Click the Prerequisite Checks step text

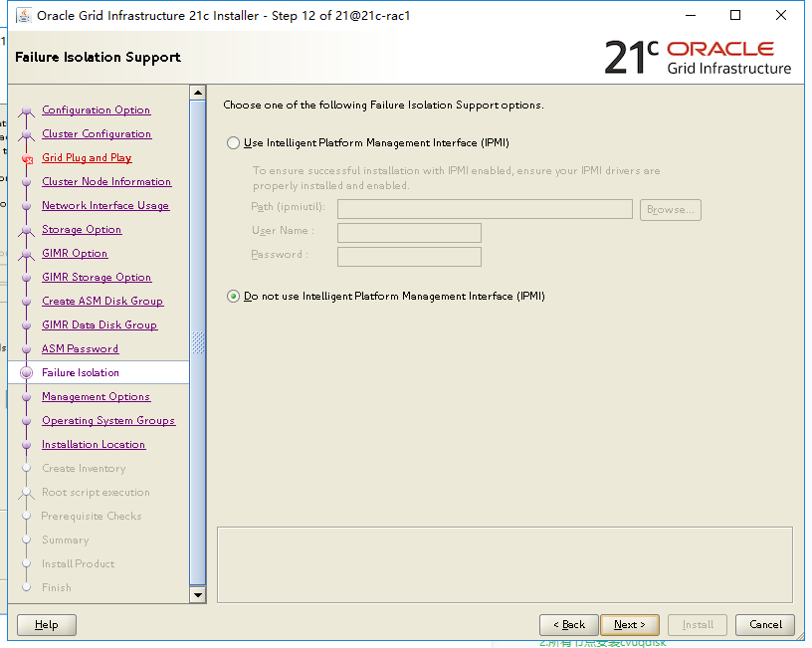[92, 516]
